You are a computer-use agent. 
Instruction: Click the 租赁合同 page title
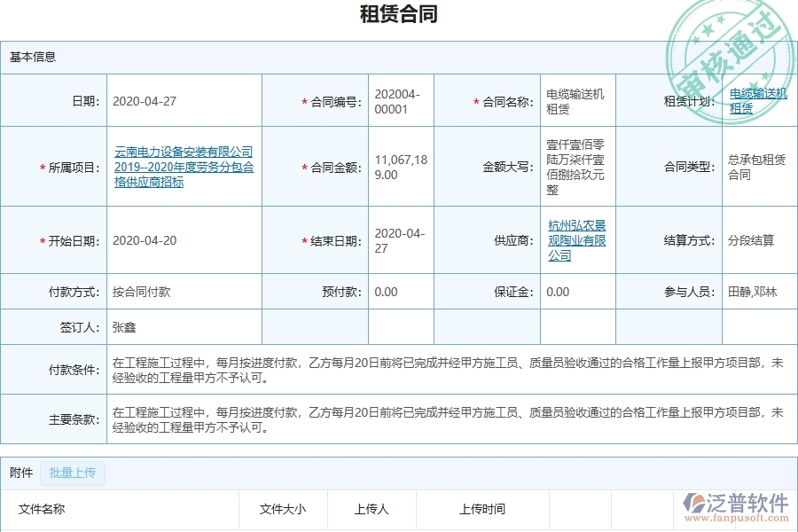pos(398,14)
